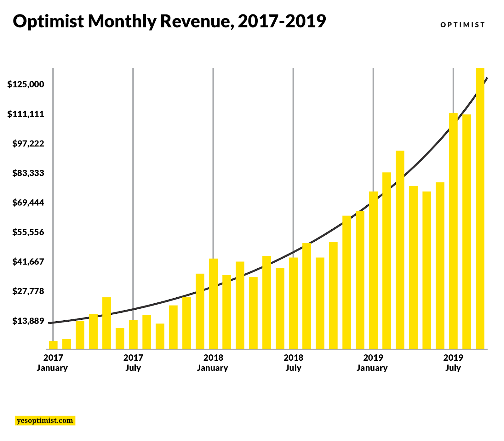Select the $83,333 axis label
The height and width of the screenshot is (441, 504).
[x=28, y=173]
